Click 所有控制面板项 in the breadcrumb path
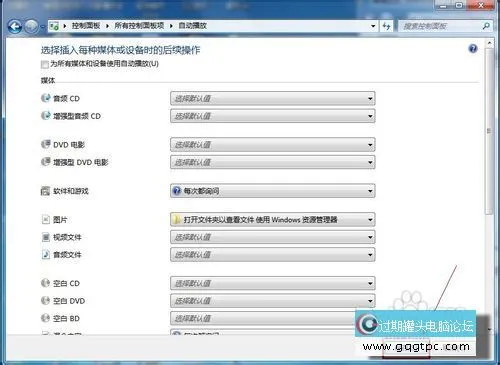The height and width of the screenshot is (365, 500). (x=139, y=26)
